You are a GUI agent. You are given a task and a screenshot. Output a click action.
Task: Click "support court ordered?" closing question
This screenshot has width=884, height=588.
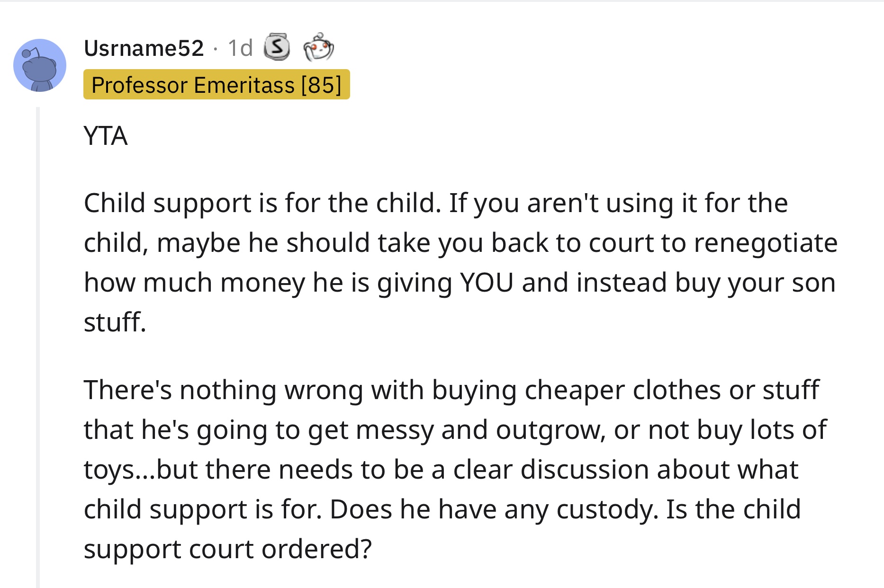[228, 550]
